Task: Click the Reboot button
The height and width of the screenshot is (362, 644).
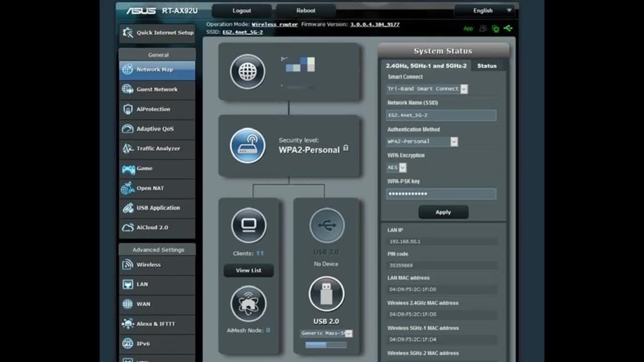Action: (x=306, y=11)
